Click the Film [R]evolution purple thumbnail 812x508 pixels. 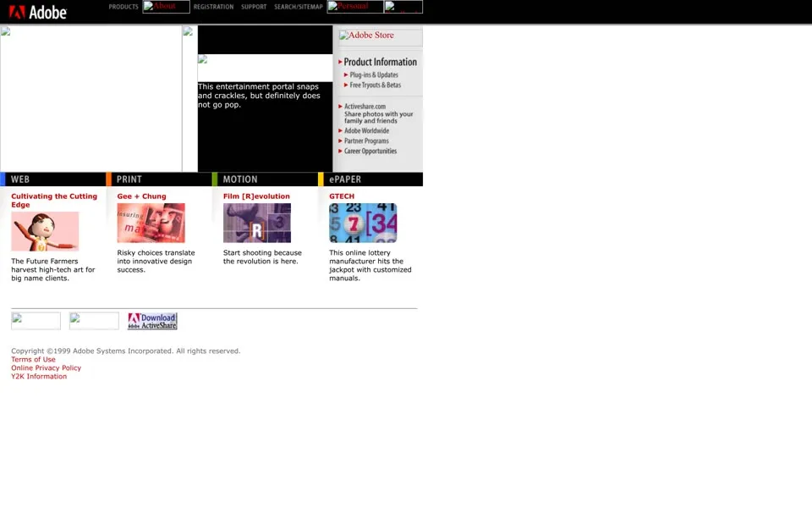[x=257, y=223]
